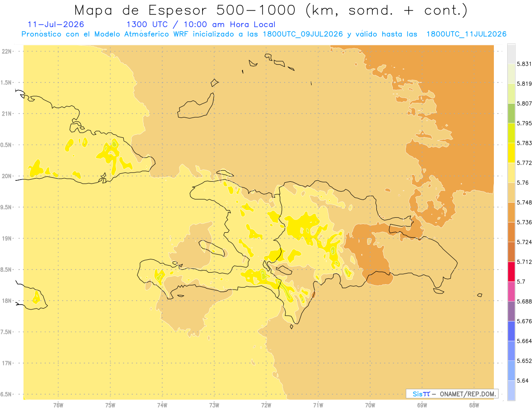Click the legend value '5.7'

[x=522, y=282]
